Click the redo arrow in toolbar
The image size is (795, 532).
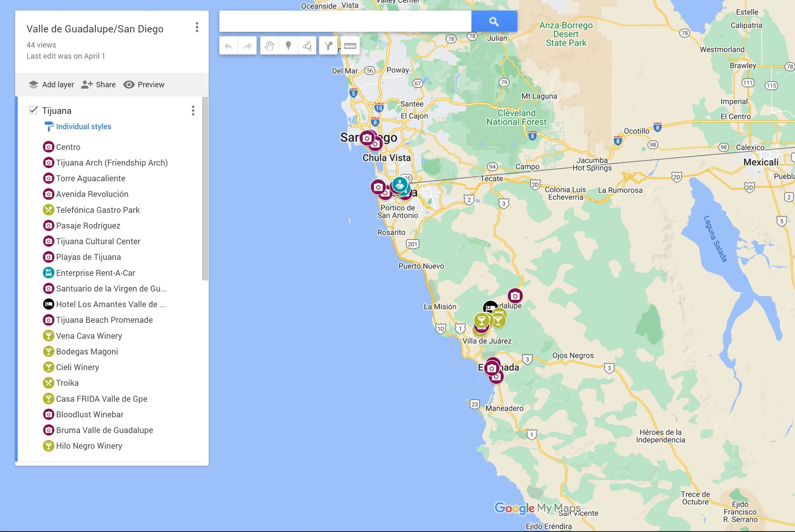(247, 46)
